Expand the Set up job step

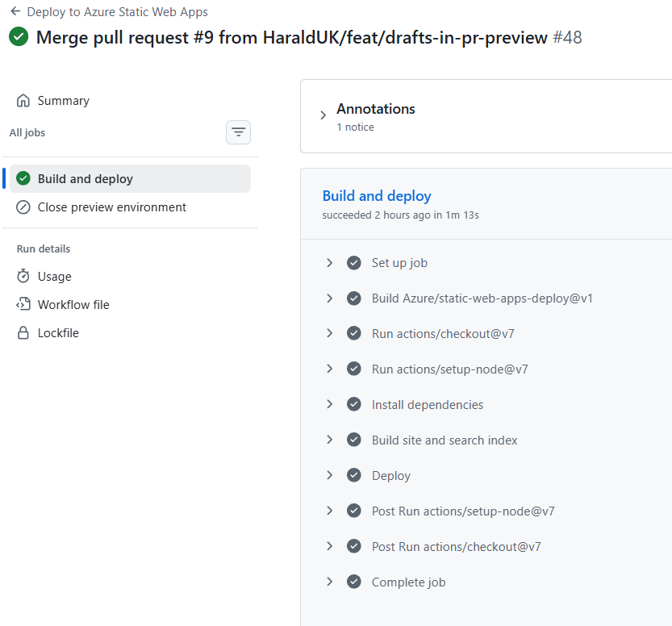click(329, 263)
